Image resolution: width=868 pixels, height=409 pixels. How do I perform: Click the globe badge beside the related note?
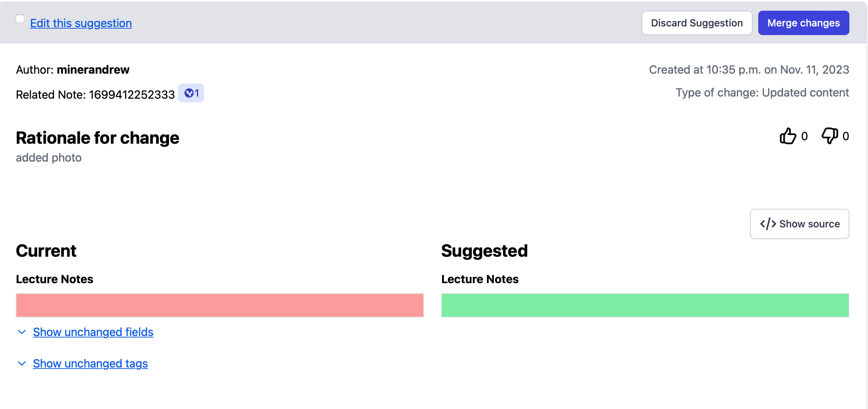(x=191, y=93)
